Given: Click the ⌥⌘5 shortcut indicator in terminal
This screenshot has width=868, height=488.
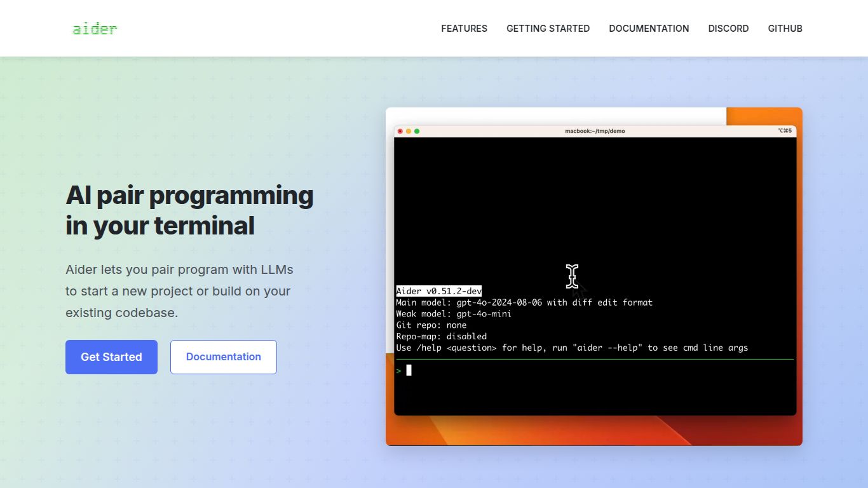Looking at the screenshot, I should 785,132.
